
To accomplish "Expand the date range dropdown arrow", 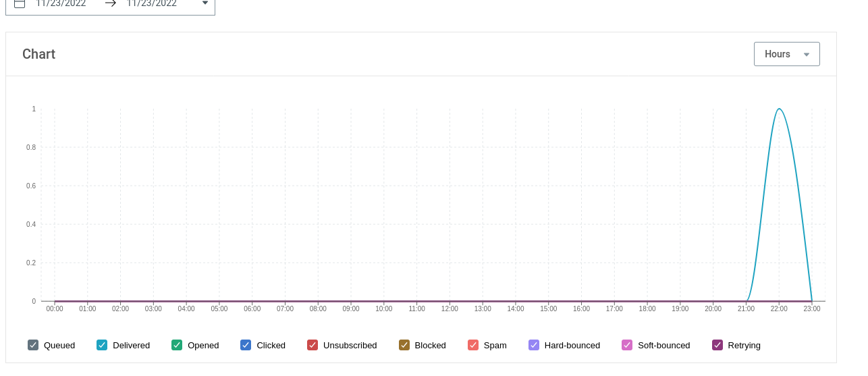I will tap(205, 3).
